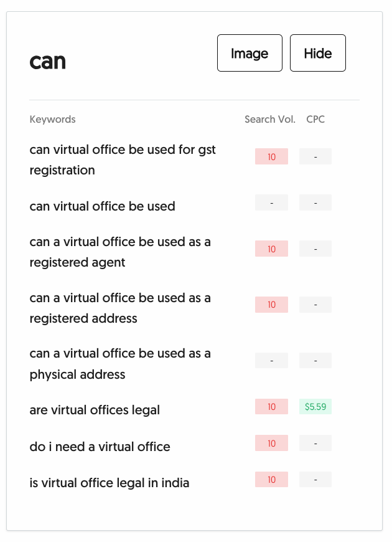Select keyword 'can virtual office be used'
The height and width of the screenshot is (542, 392).
102,206
